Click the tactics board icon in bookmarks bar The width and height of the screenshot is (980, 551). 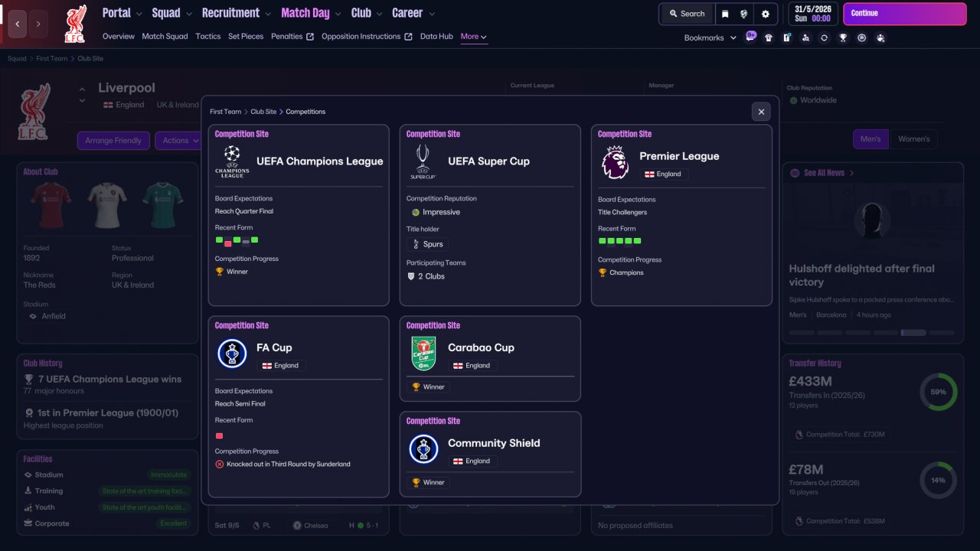tap(787, 37)
